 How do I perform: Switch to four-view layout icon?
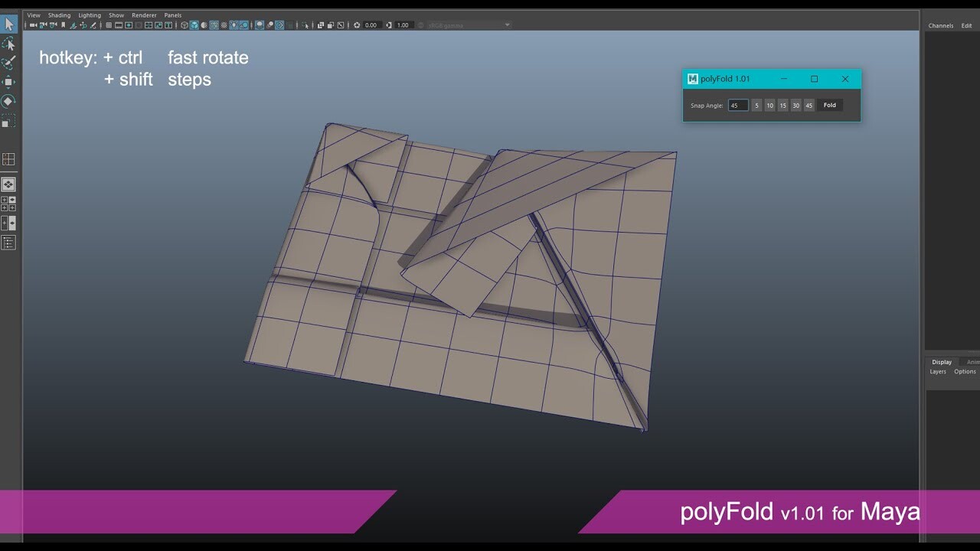10,160
